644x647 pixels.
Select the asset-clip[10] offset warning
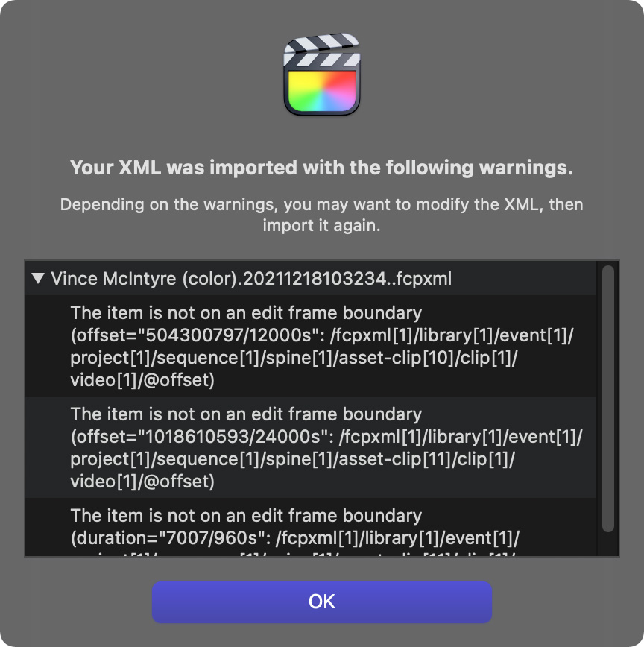pos(311,346)
